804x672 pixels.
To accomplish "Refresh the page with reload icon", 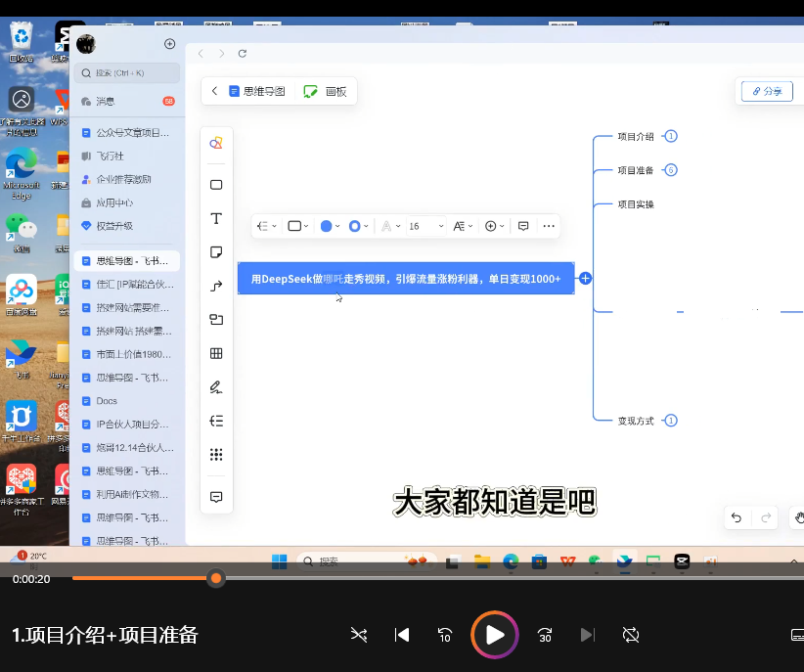I will (243, 54).
